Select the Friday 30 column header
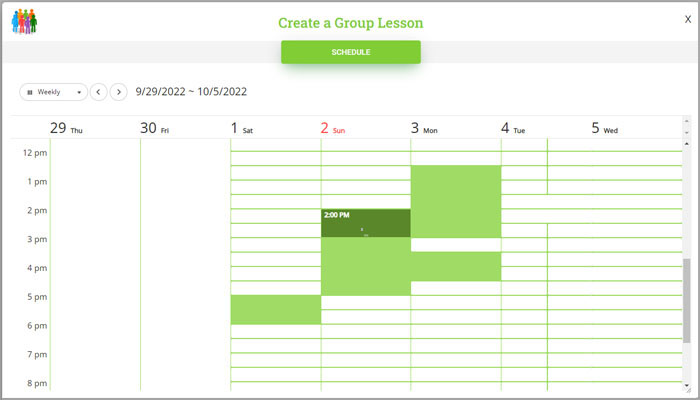 click(155, 128)
